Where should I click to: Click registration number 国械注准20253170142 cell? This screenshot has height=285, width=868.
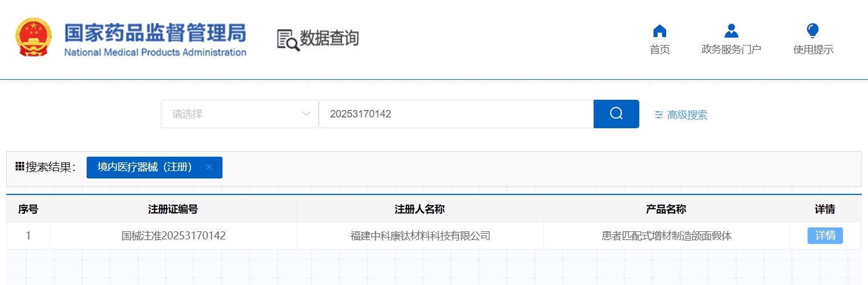pyautogui.click(x=173, y=235)
